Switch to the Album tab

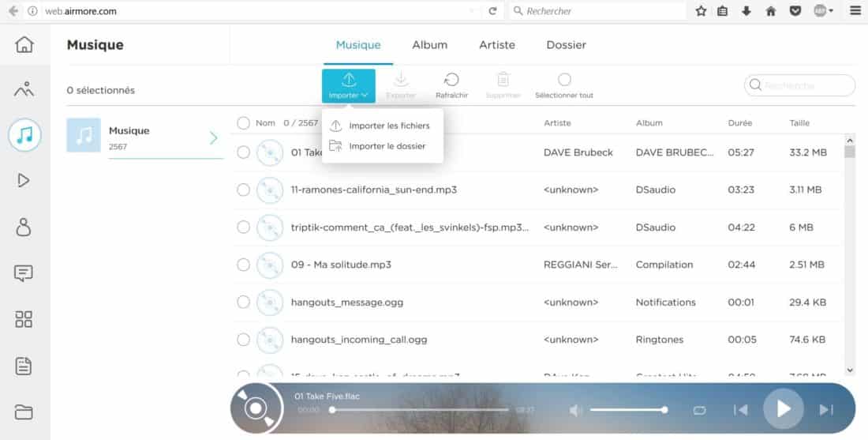(429, 45)
